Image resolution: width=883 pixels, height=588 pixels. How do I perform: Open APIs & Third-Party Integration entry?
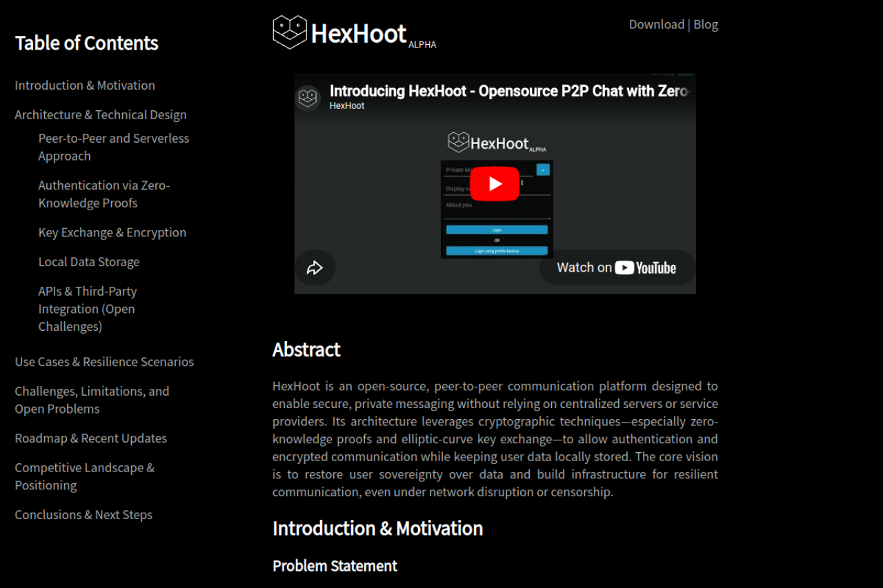(x=88, y=309)
